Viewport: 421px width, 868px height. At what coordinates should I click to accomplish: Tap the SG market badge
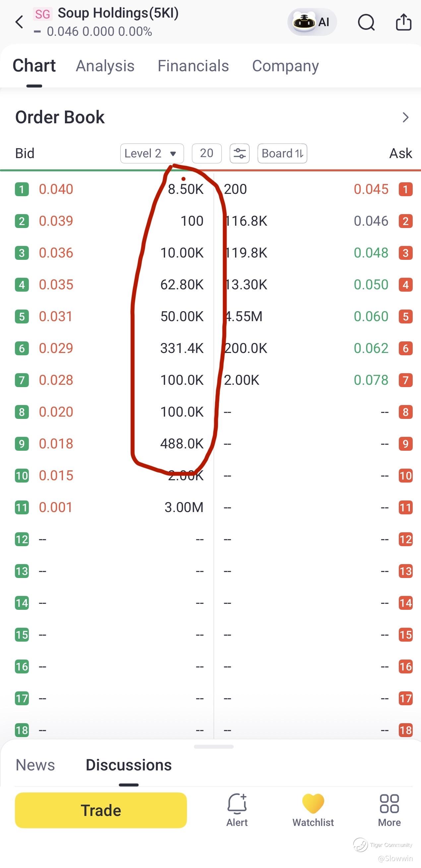coord(42,14)
